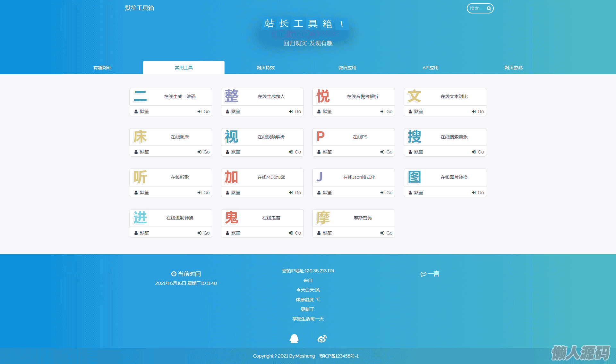Select the API应用 tab
Viewport: 616px width, 364px height.
point(430,68)
